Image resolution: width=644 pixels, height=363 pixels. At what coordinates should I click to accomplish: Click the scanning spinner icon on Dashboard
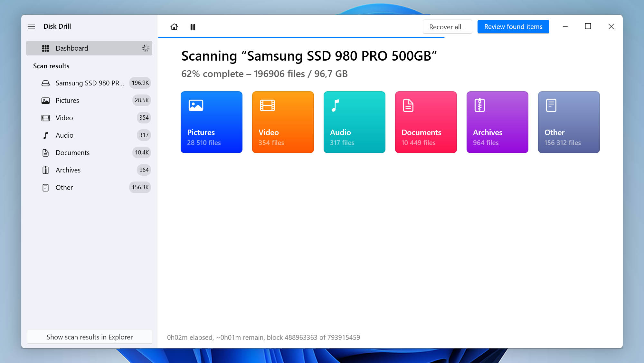(x=146, y=48)
